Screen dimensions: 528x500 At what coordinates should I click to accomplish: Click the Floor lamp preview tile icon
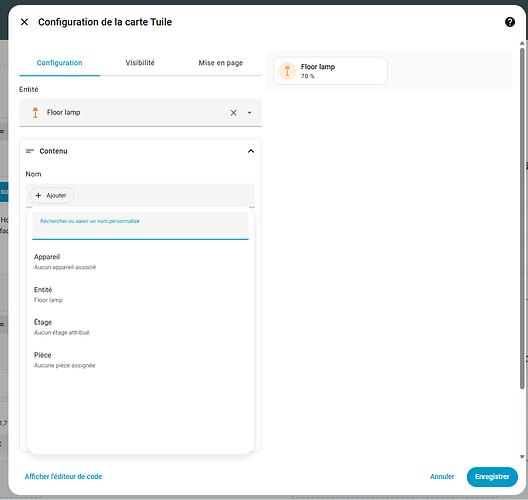tap(287, 71)
